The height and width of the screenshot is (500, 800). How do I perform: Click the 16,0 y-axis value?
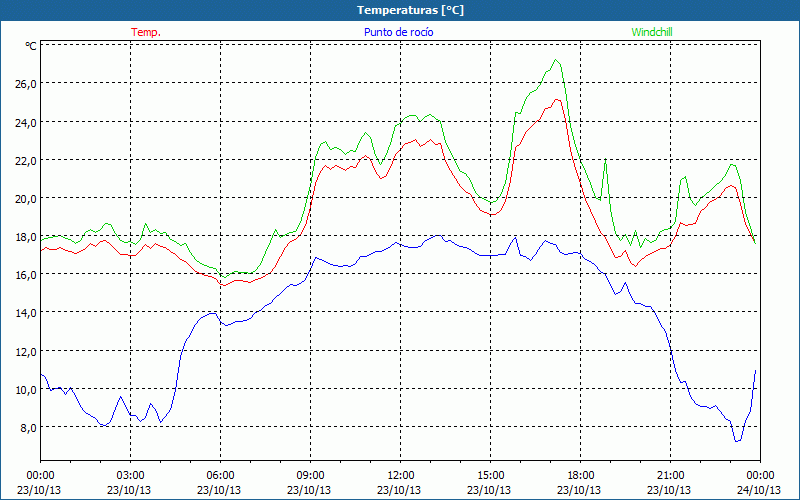pos(26,275)
